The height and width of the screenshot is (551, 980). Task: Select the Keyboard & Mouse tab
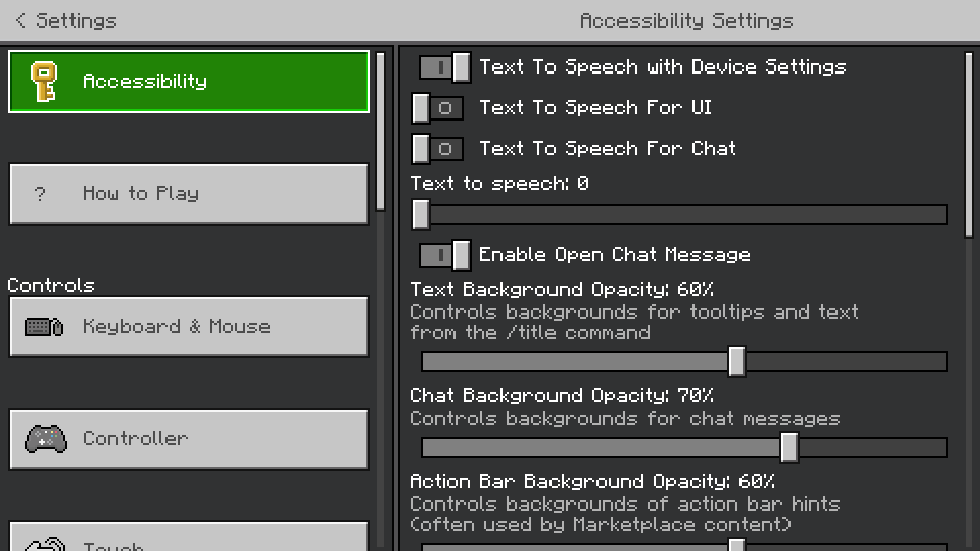[189, 327]
